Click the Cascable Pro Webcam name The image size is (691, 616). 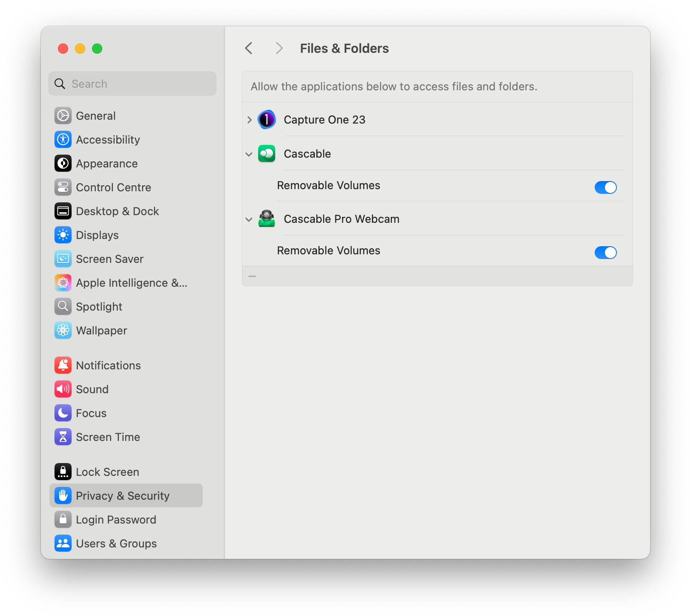click(342, 219)
